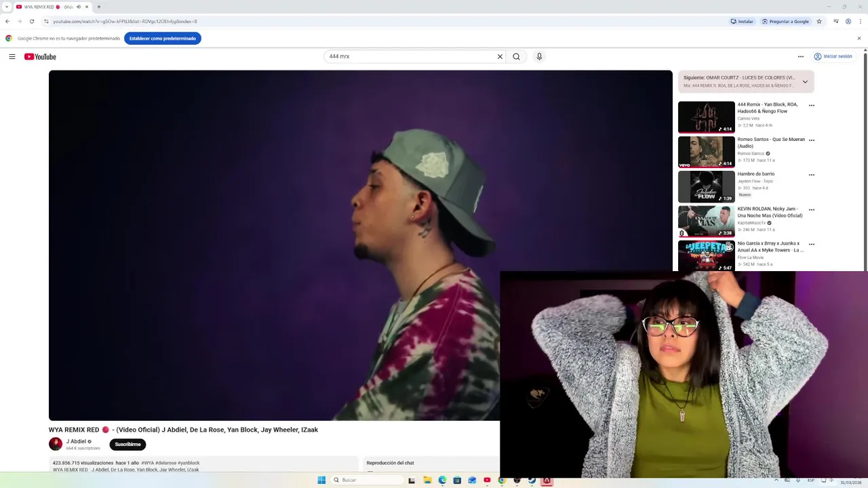Click Instalar app button in address bar
Screen dimensions: 868x488
742,21
